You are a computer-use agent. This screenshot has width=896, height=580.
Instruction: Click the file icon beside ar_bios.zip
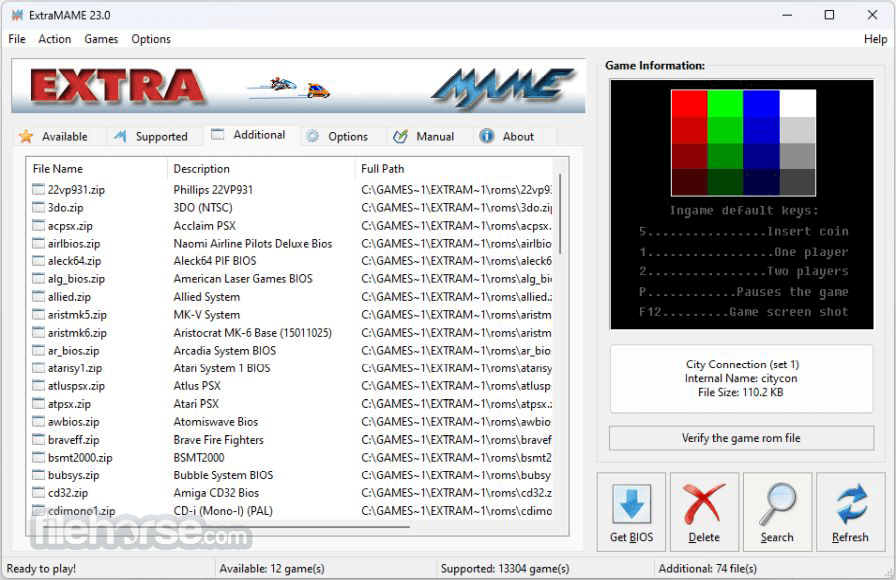click(38, 350)
